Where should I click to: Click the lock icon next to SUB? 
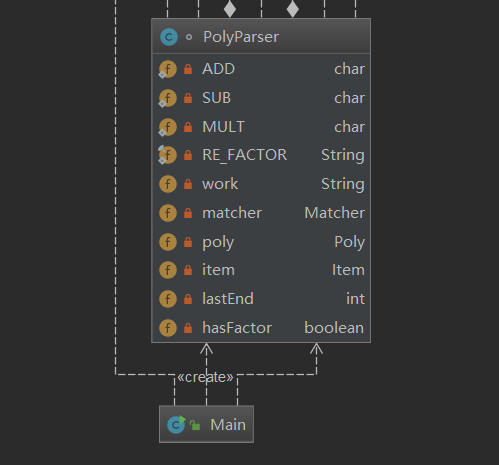[x=188, y=98]
